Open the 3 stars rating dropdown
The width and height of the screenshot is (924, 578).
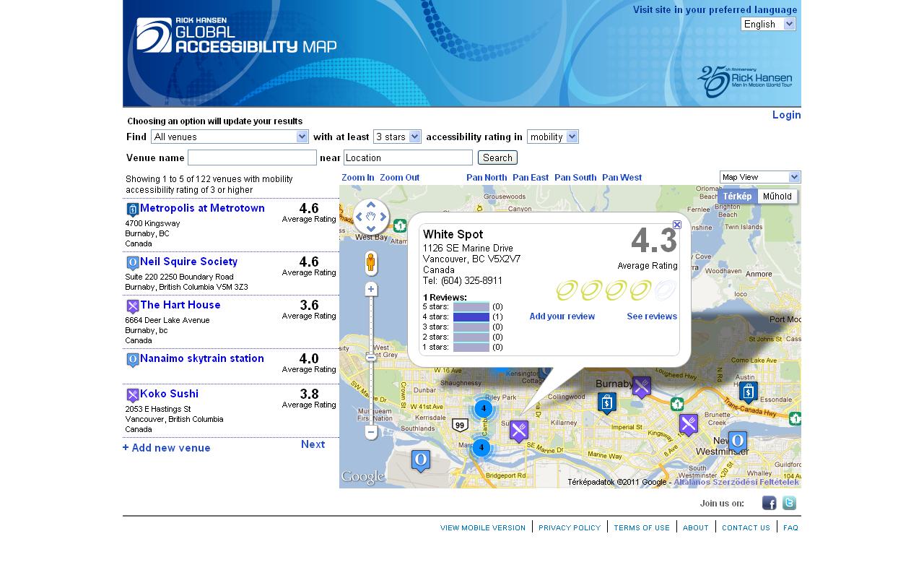(x=397, y=137)
